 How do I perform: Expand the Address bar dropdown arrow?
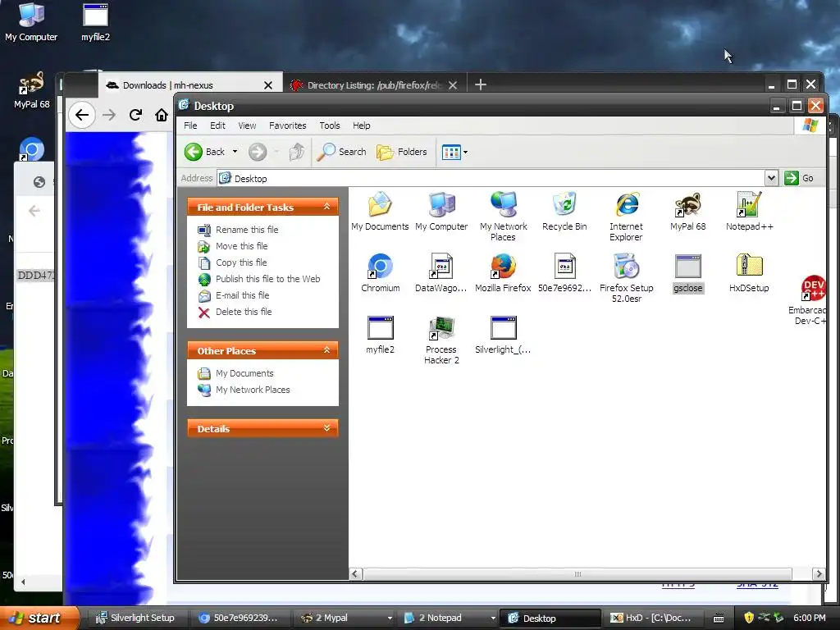pyautogui.click(x=771, y=178)
